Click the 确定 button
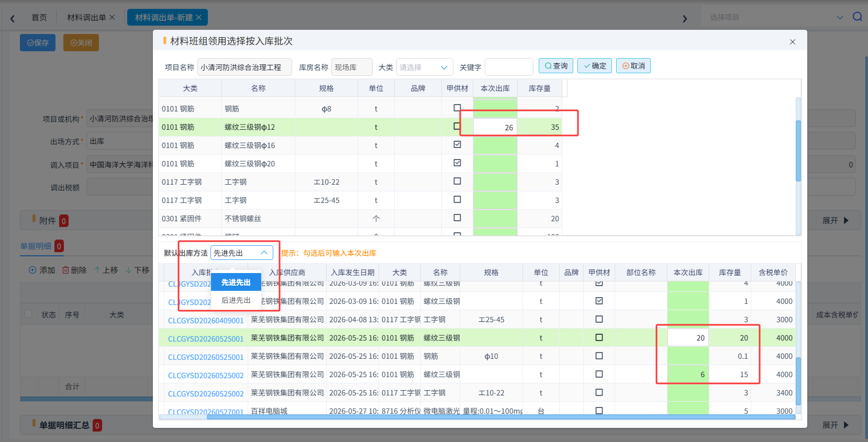 point(595,66)
